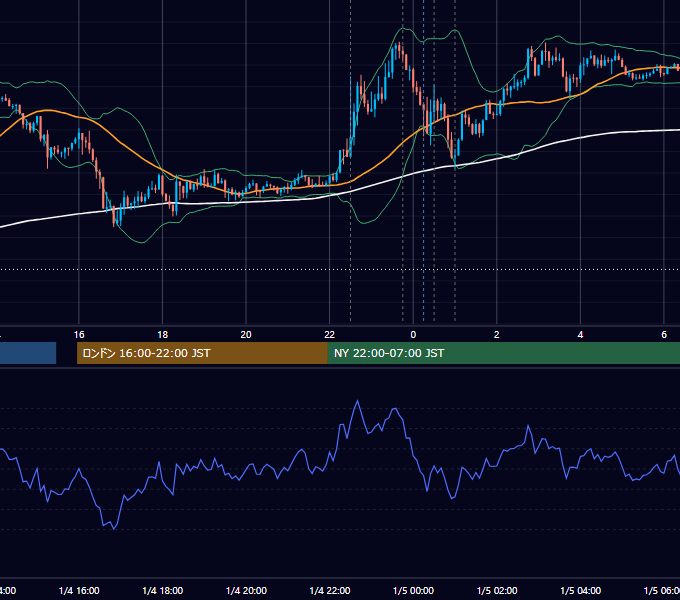680x600 pixels.
Task: Click the 18 hour tick label
Action: pyautogui.click(x=163, y=335)
